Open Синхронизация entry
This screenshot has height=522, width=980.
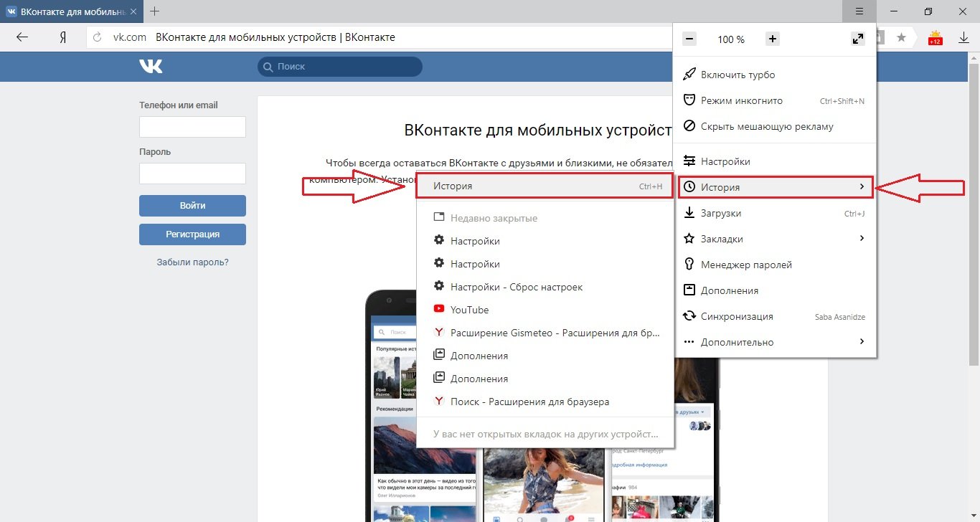(x=775, y=316)
